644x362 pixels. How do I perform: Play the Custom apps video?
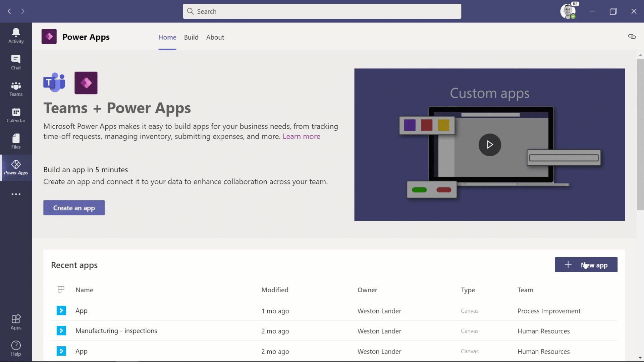coord(490,144)
